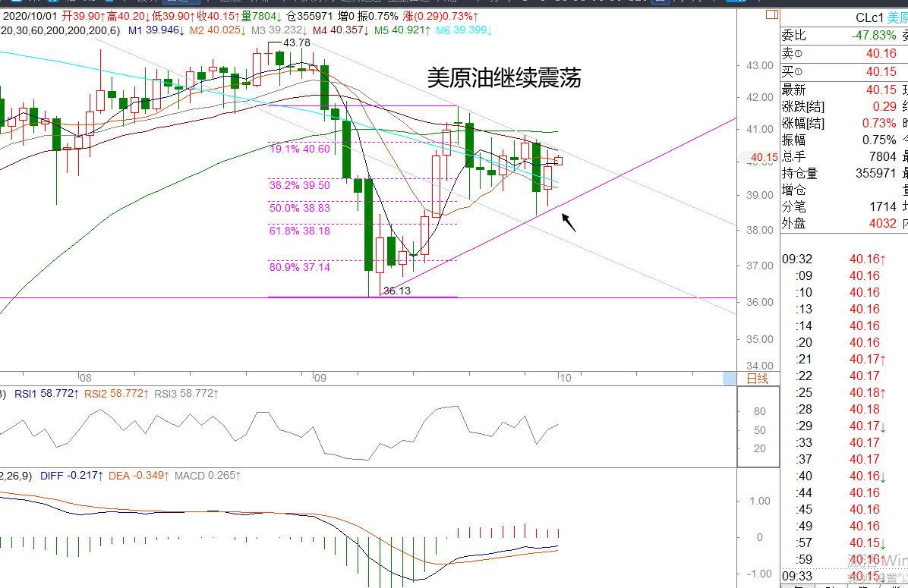Click the blue scroll box beside 日线
The width and height of the screenshot is (908, 588).
(x=730, y=379)
